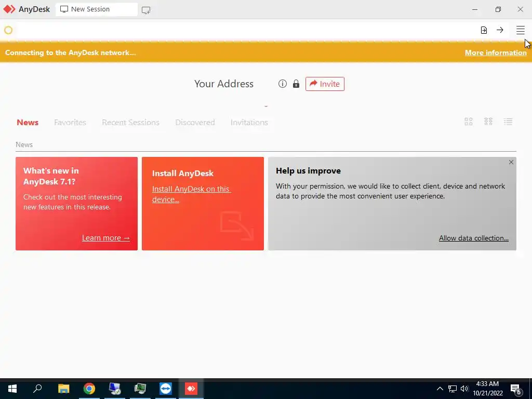This screenshot has width=532, height=399.
Task: Click the address info icon
Action: coord(282,84)
